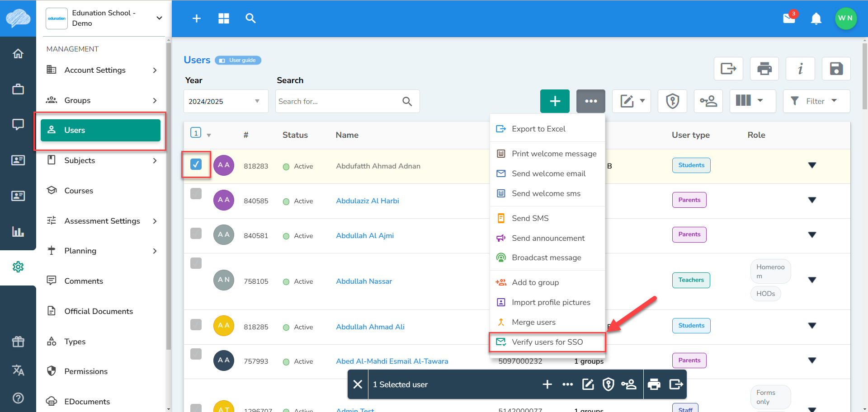The image size is (868, 412).
Task: Open the notifications bell
Action: point(816,19)
